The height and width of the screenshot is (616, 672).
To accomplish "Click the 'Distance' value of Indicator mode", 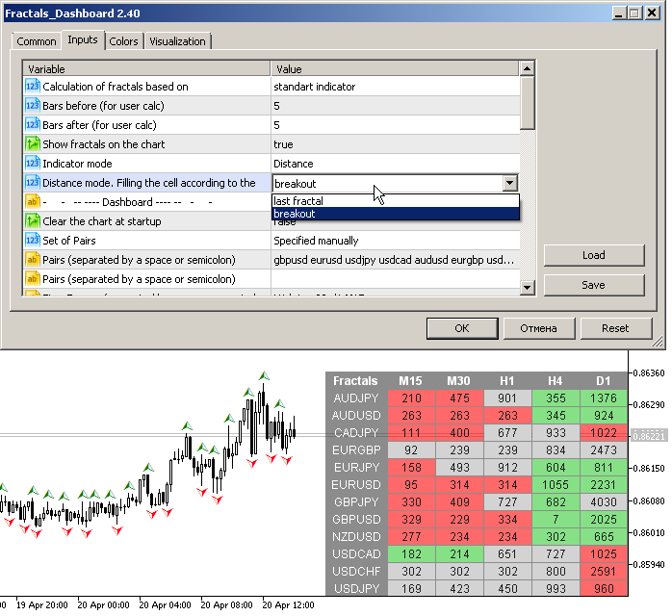I will 396,164.
